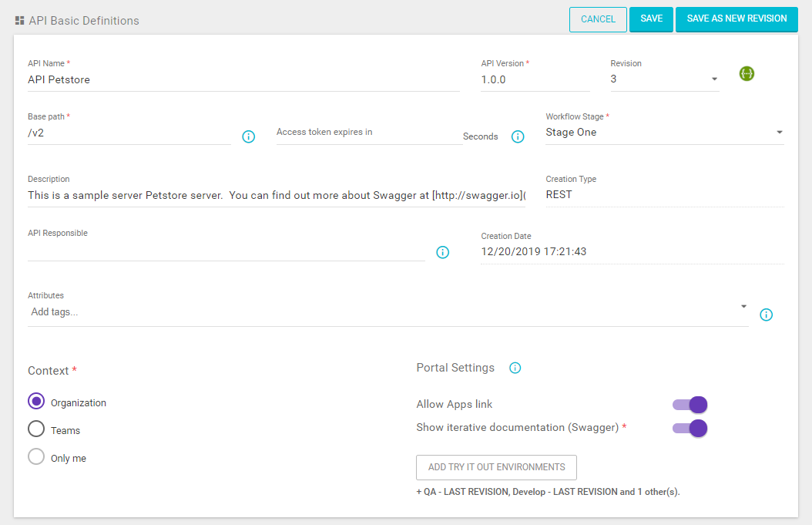This screenshot has width=812, height=525.
Task: Click Add Try It Out Environments button
Action: click(496, 467)
